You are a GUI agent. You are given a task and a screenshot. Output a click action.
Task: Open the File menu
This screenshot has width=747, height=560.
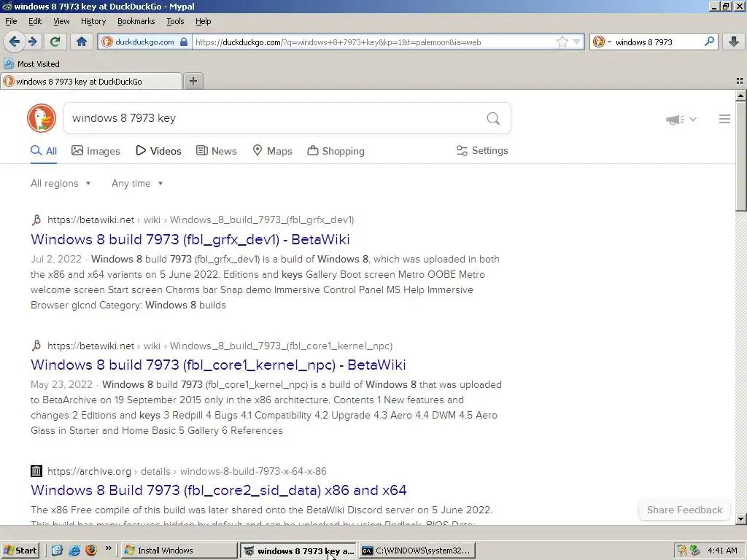click(x=11, y=21)
